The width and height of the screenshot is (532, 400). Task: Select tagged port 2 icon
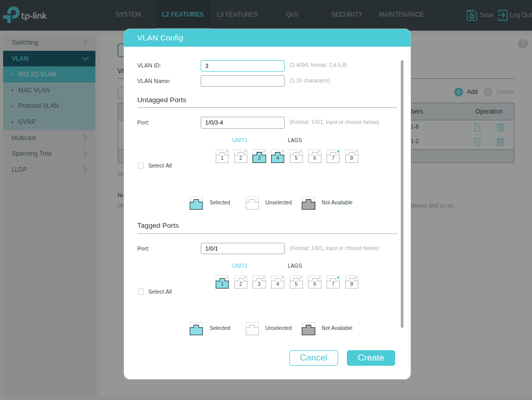241,282
